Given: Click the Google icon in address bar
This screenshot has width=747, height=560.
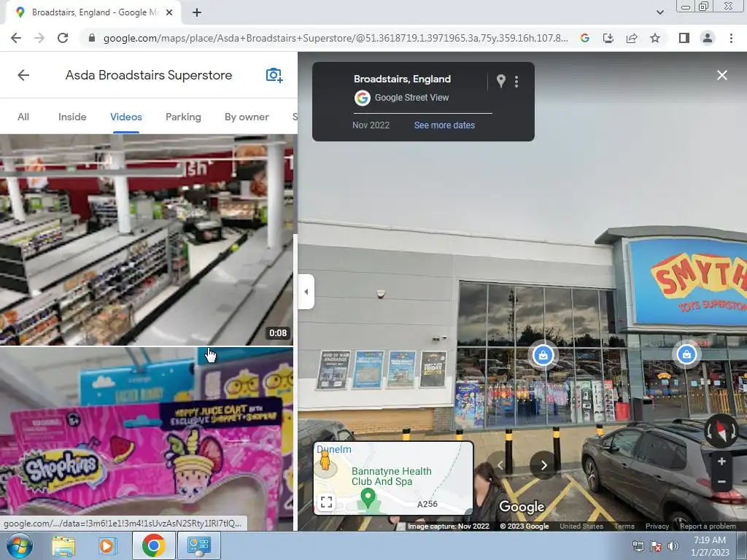Looking at the screenshot, I should (x=585, y=38).
